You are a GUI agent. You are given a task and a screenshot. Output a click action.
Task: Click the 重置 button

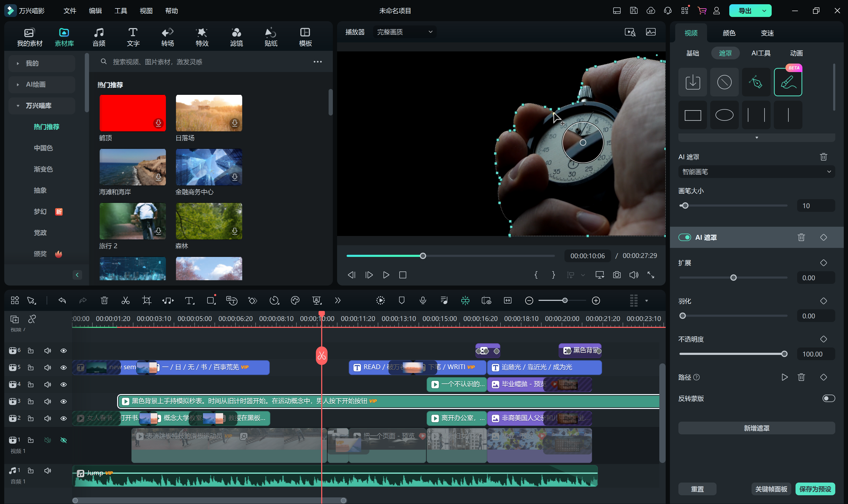[697, 489]
